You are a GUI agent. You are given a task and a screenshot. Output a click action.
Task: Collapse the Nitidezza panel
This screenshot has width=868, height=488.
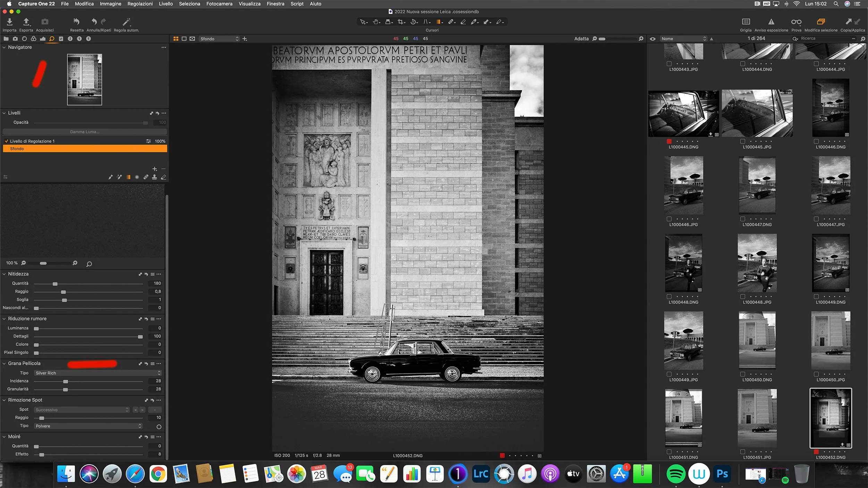pos(4,274)
